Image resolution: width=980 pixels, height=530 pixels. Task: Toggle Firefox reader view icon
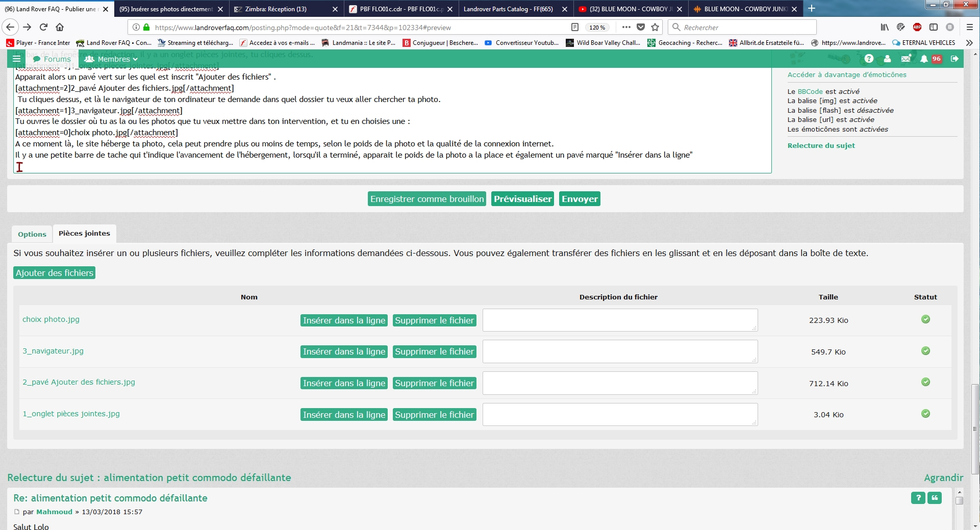575,28
